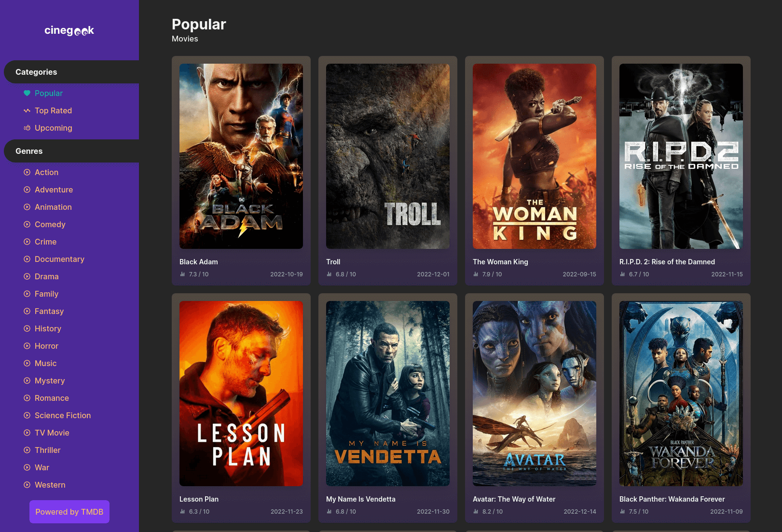Click the play icon beside Adventure
This screenshot has width=782, height=532.
click(27, 190)
